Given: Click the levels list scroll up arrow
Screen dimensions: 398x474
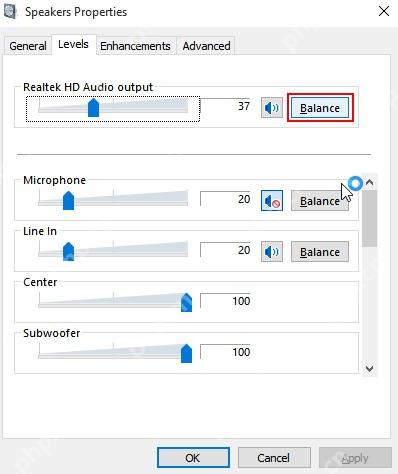Looking at the screenshot, I should tap(369, 182).
